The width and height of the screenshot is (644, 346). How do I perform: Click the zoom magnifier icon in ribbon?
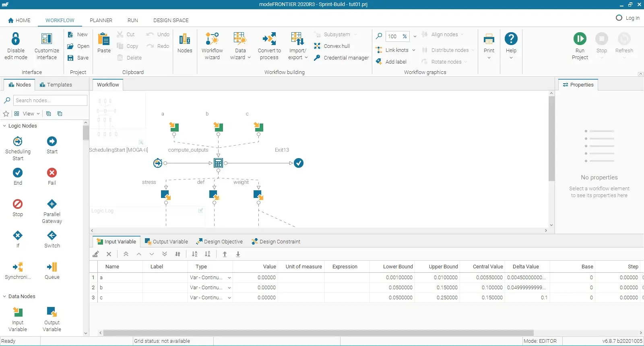[x=379, y=36]
